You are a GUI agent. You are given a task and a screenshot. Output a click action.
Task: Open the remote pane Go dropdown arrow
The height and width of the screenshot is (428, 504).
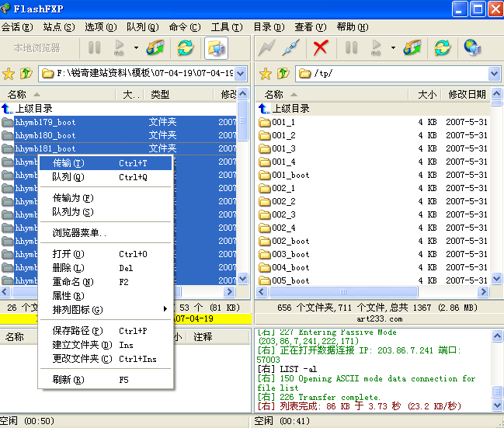393,48
